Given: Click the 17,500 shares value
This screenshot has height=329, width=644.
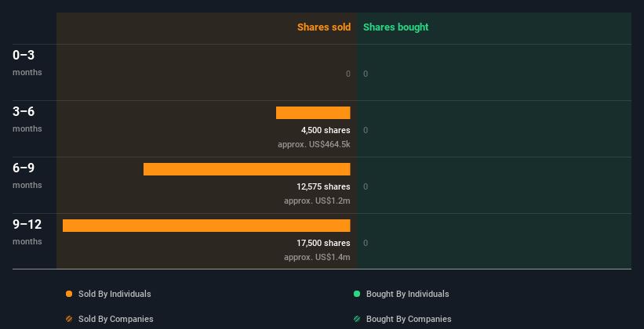Looking at the screenshot, I should coord(324,244).
